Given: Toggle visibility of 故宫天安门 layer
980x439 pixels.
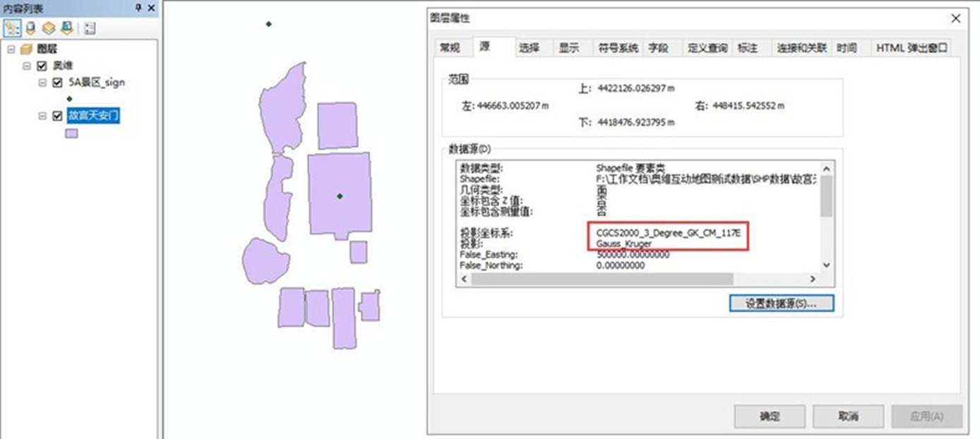Looking at the screenshot, I should 58,116.
